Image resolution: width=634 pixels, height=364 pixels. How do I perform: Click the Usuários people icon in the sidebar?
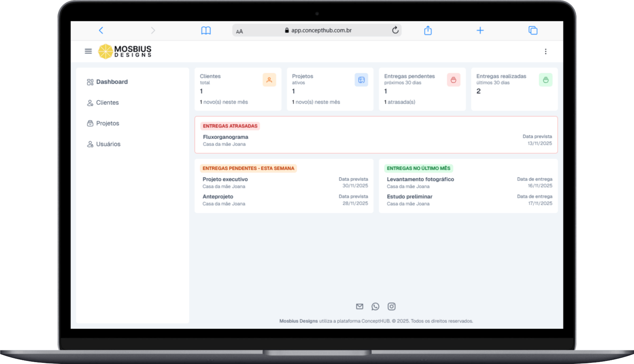point(90,144)
